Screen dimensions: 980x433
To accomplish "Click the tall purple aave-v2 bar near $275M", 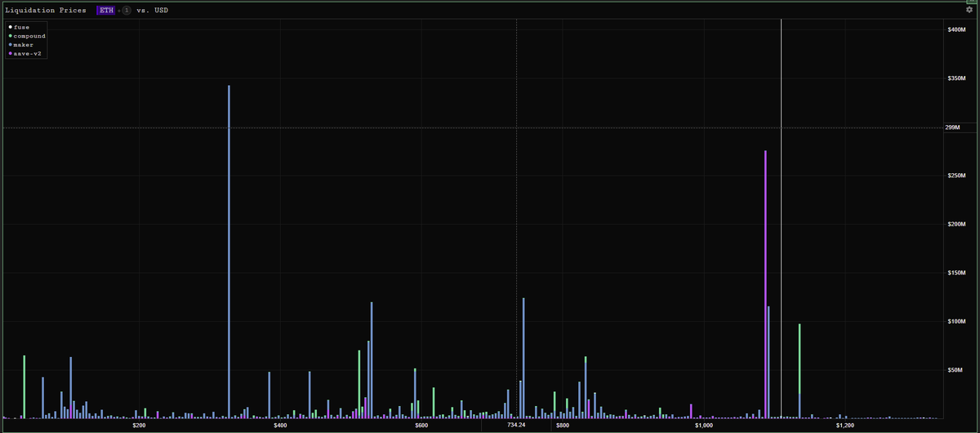I will (x=765, y=284).
